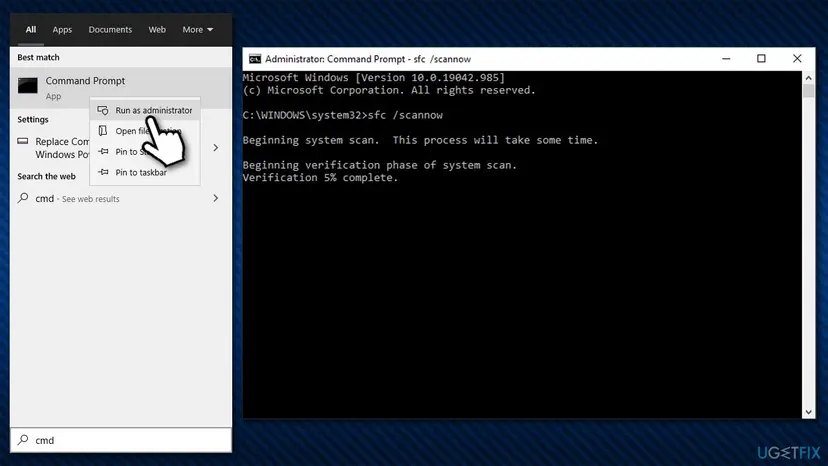
Task: Expand the cmd web results chevron
Action: click(215, 198)
